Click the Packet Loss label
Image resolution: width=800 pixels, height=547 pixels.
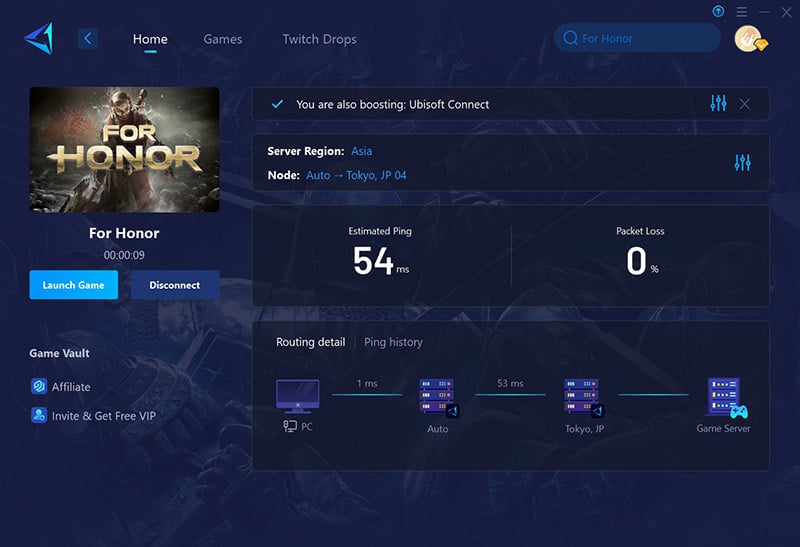(x=640, y=231)
